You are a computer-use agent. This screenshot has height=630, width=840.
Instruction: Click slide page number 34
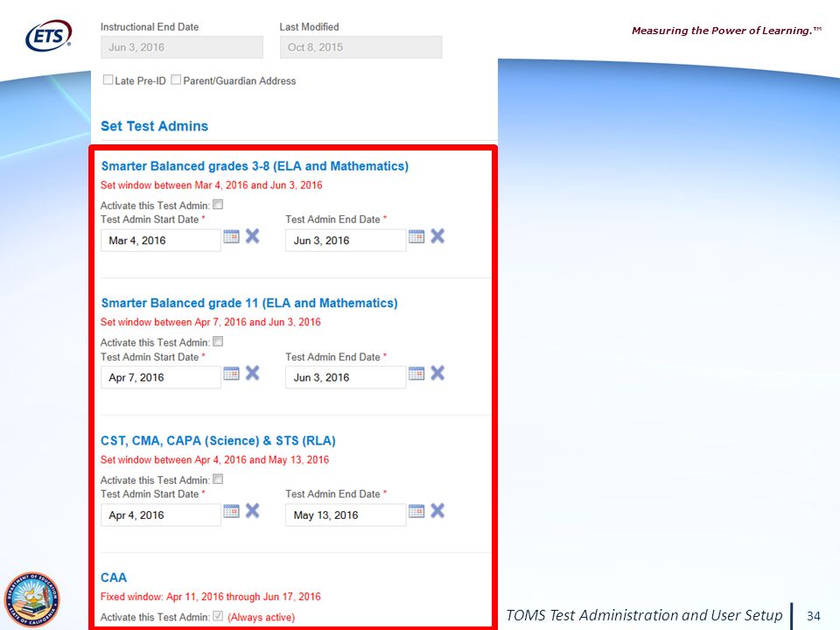813,616
